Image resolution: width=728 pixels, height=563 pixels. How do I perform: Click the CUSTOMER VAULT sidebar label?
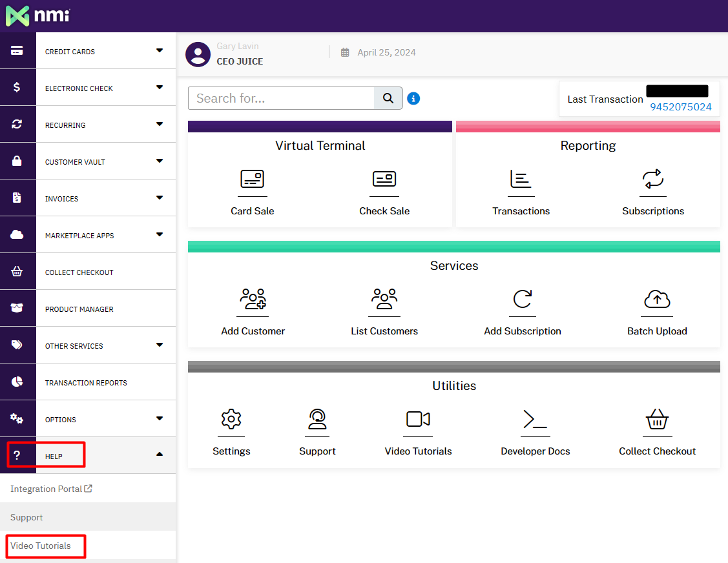[x=75, y=162]
